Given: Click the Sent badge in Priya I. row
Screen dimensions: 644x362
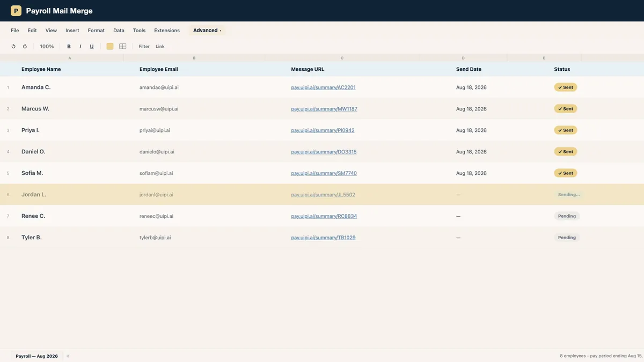Looking at the screenshot, I should tap(566, 130).
